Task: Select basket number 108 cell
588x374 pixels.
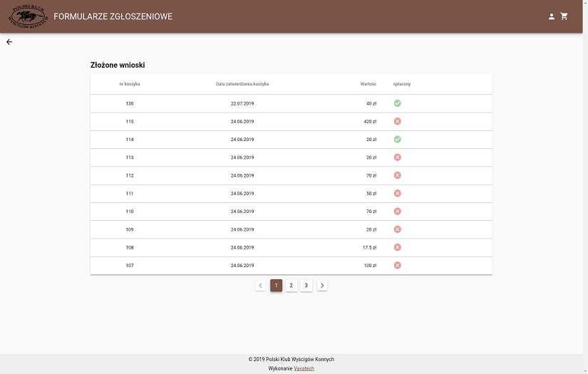Action: pyautogui.click(x=130, y=247)
